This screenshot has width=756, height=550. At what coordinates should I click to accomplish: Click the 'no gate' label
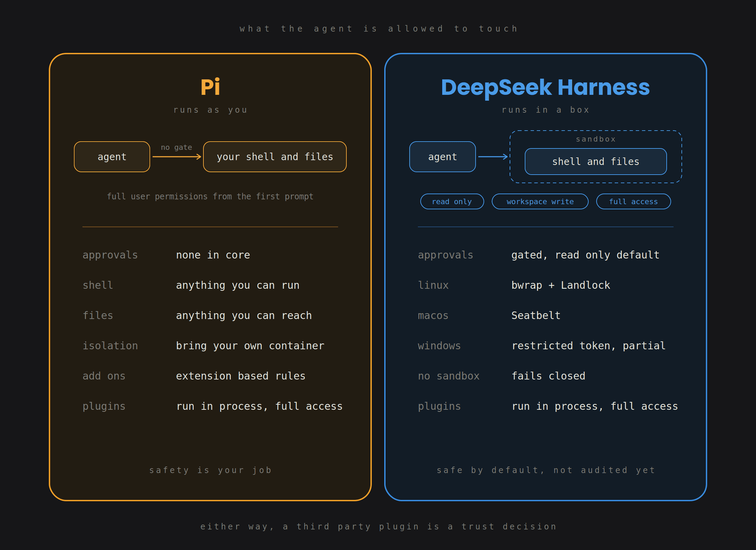(176, 147)
